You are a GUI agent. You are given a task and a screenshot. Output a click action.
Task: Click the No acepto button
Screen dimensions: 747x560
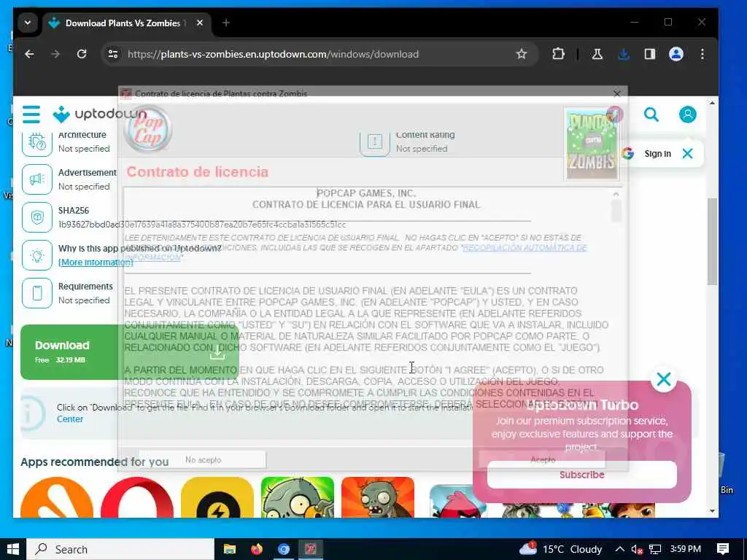(203, 459)
